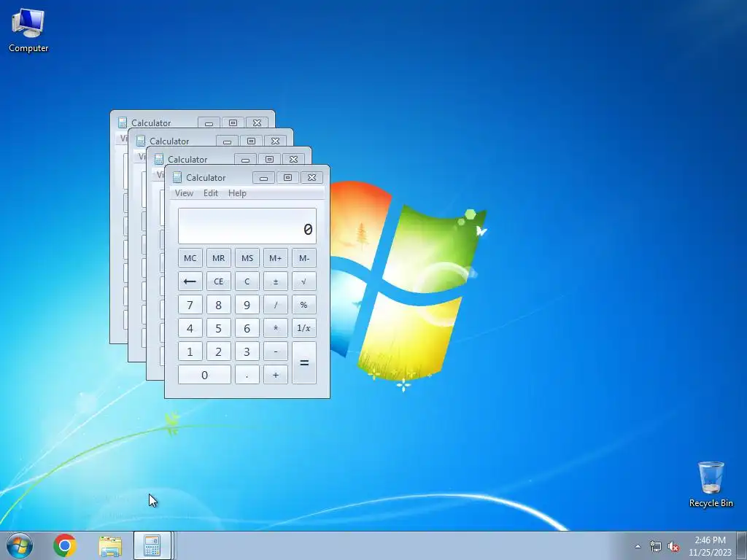Click the divide button

[275, 305]
